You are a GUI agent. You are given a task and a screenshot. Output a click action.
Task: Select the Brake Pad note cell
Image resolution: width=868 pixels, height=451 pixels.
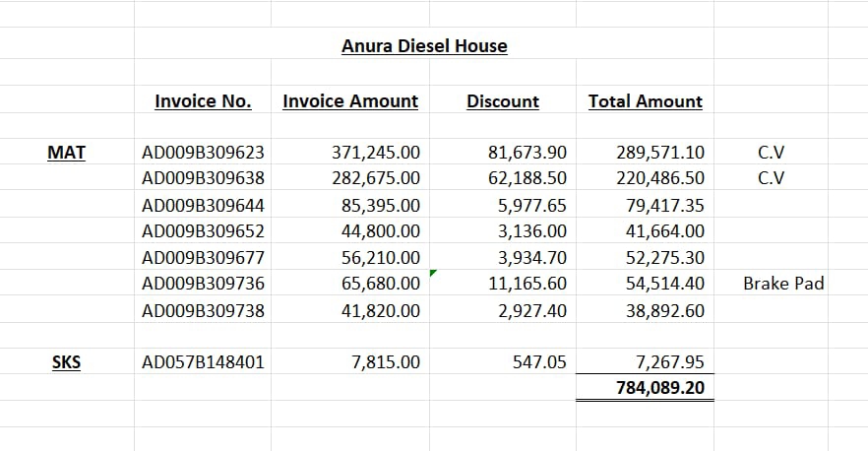coord(783,284)
